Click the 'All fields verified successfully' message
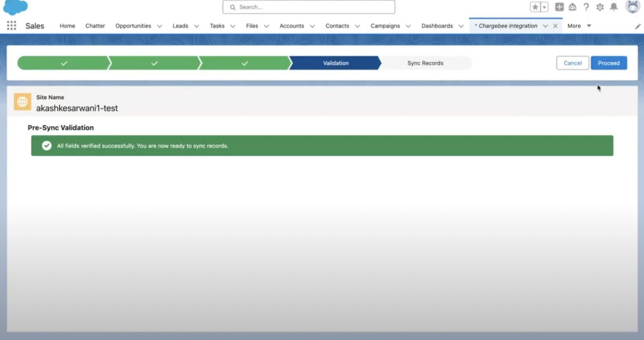This screenshot has width=644, height=340. coord(143,146)
